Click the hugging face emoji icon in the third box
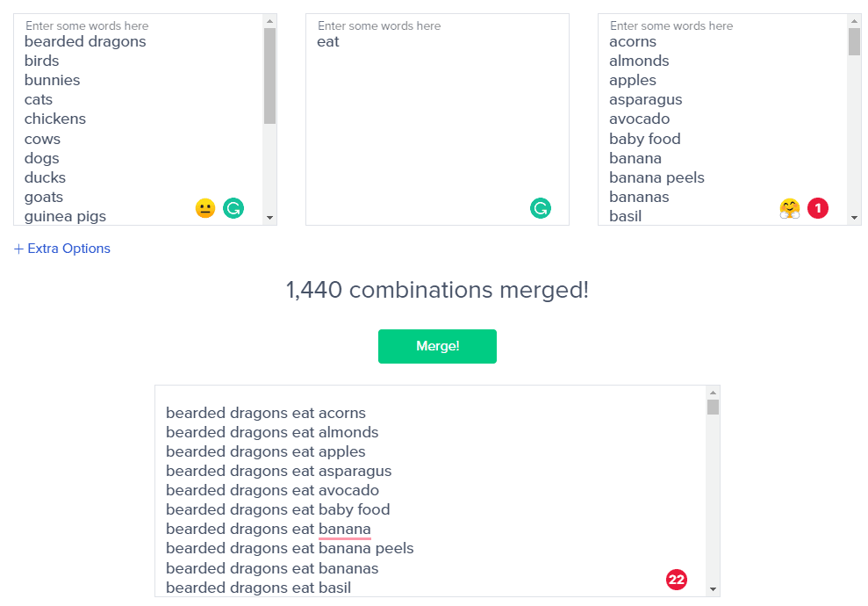 [x=790, y=208]
